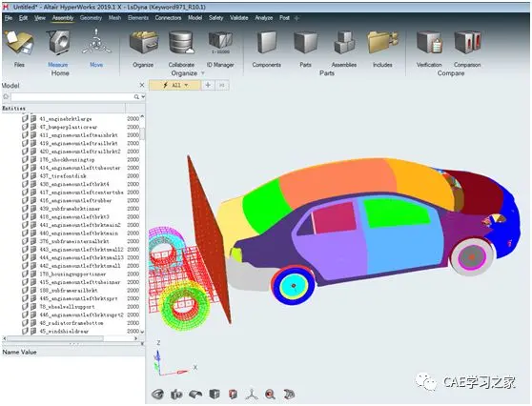Click the horizontal scrollbar under the entity list
The width and height of the screenshot is (532, 406).
[x=55, y=338]
